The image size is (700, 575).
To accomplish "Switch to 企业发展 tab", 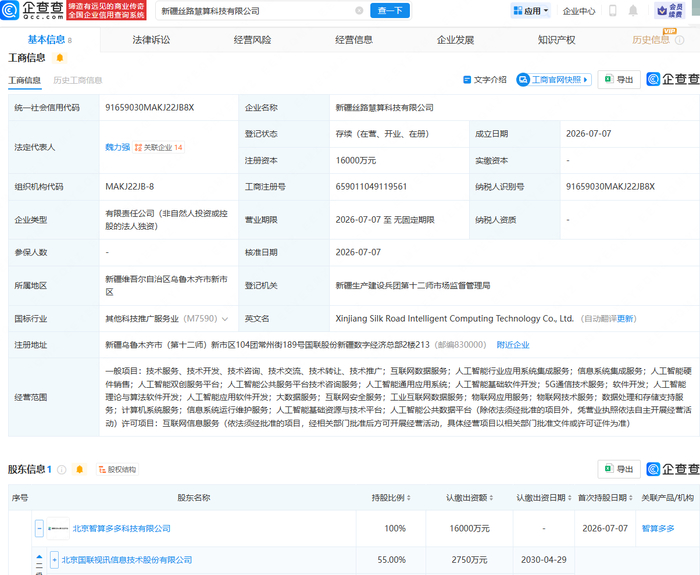I will [x=455, y=40].
